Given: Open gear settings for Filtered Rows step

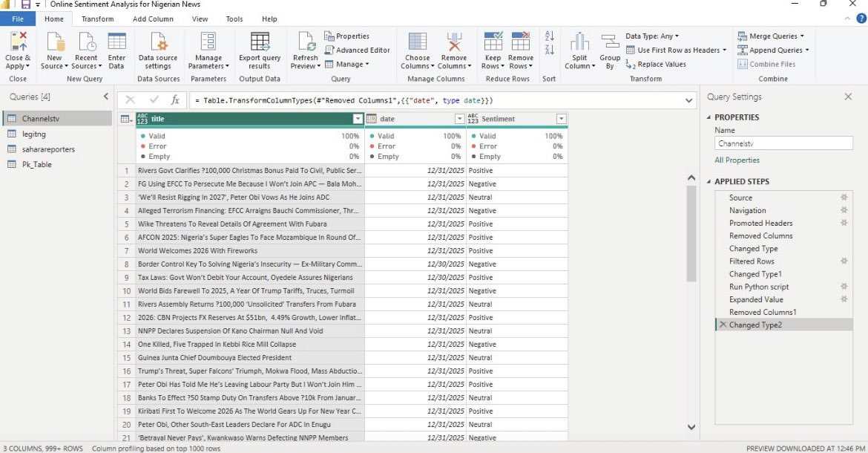Looking at the screenshot, I should (x=844, y=261).
